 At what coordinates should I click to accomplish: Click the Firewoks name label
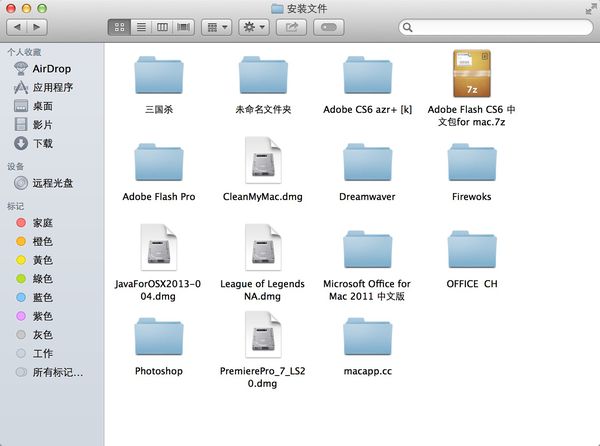click(472, 197)
